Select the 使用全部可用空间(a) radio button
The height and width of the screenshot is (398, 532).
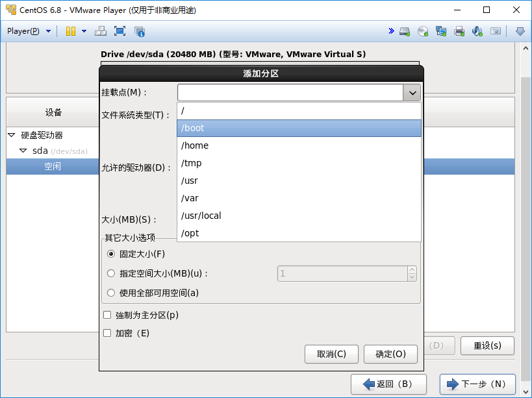[x=111, y=293]
